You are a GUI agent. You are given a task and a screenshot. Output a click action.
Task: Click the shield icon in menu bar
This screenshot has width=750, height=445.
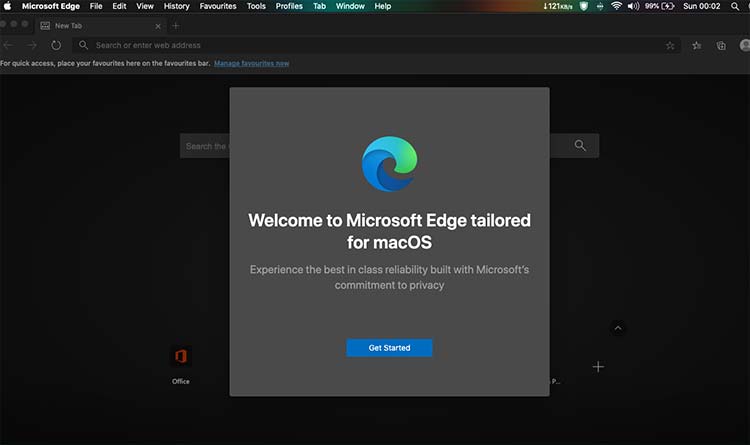coord(584,6)
